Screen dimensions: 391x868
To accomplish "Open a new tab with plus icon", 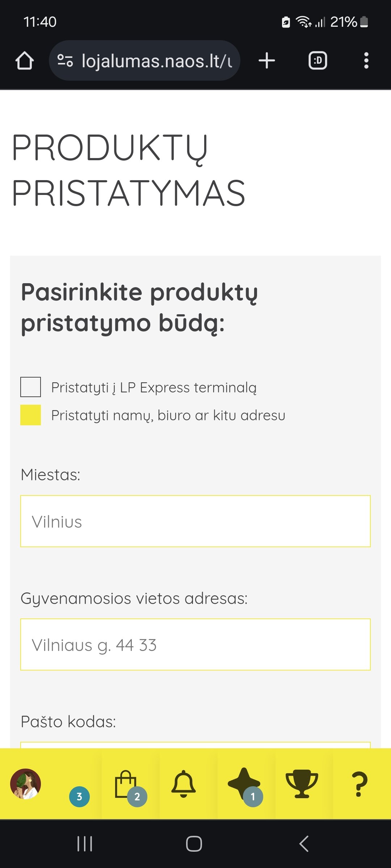I will coord(267,60).
